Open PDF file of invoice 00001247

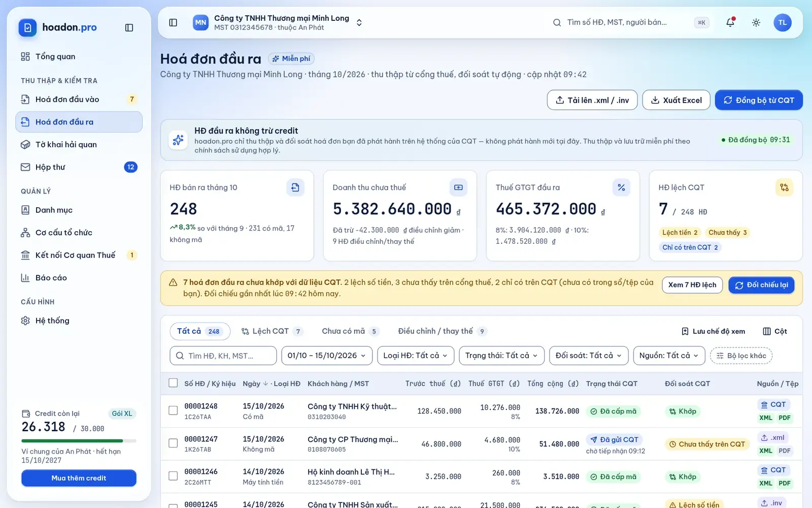coord(785,451)
